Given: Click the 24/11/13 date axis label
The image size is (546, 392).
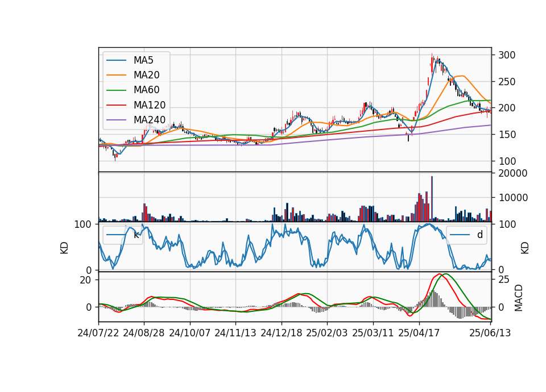Looking at the screenshot, I should 235,333.
